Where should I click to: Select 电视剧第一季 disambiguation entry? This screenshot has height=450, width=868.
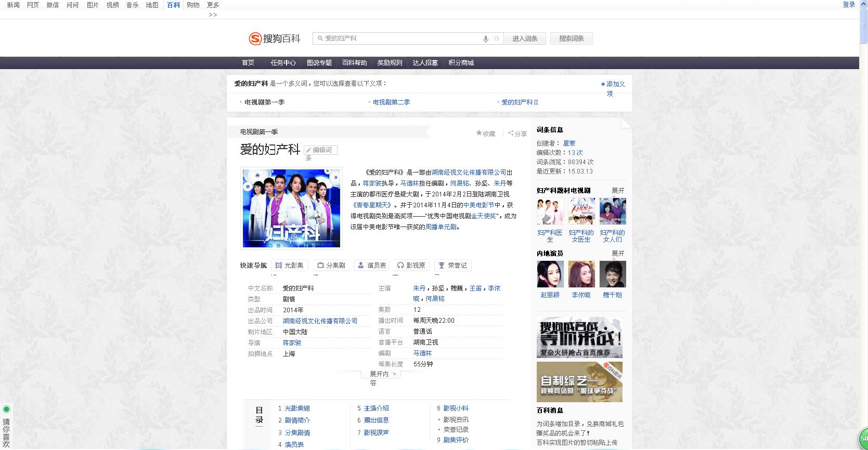264,102
